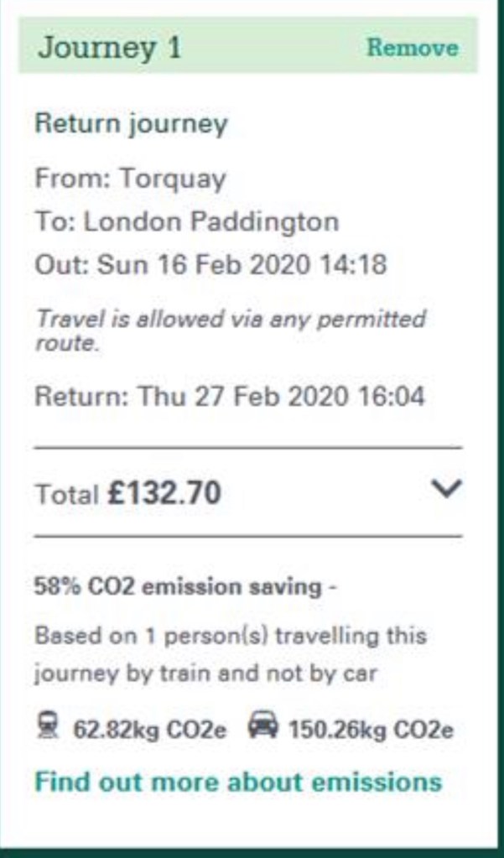Click the Based on 1 person(s) description
Viewport: 504px width, 858px height.
[x=230, y=635]
